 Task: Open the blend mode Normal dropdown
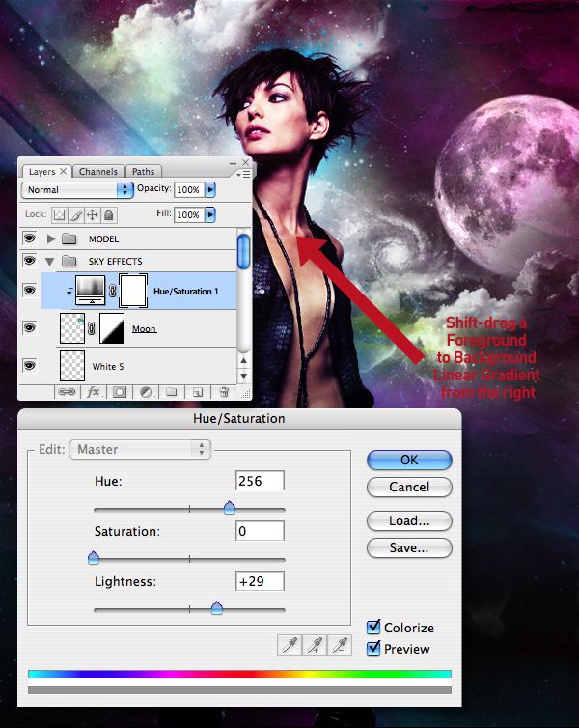click(77, 190)
